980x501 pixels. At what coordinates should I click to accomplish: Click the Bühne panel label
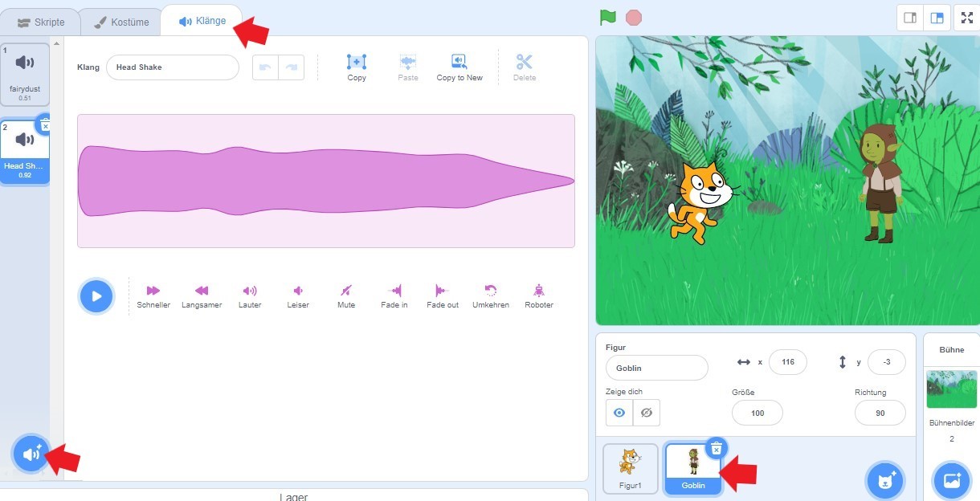952,350
